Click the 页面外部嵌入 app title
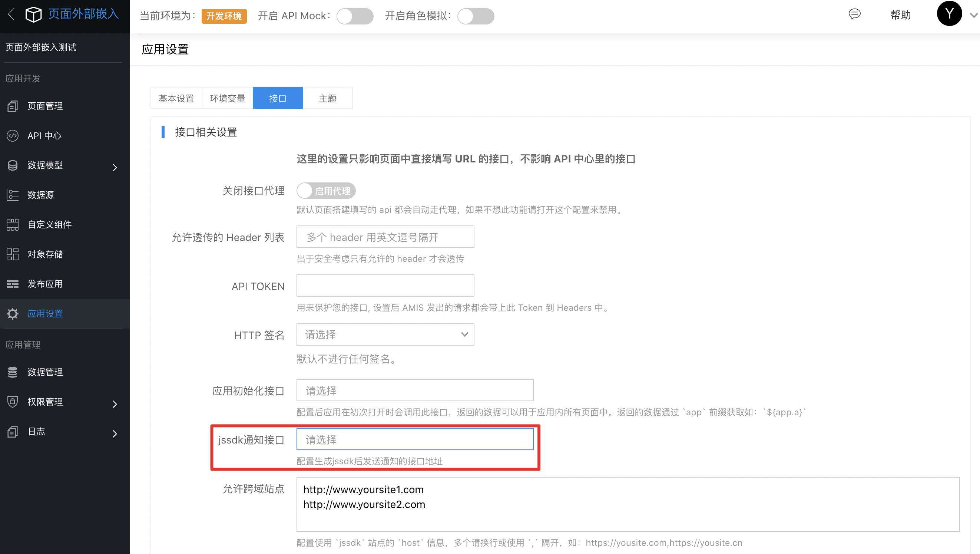Image resolution: width=980 pixels, height=554 pixels. (84, 14)
